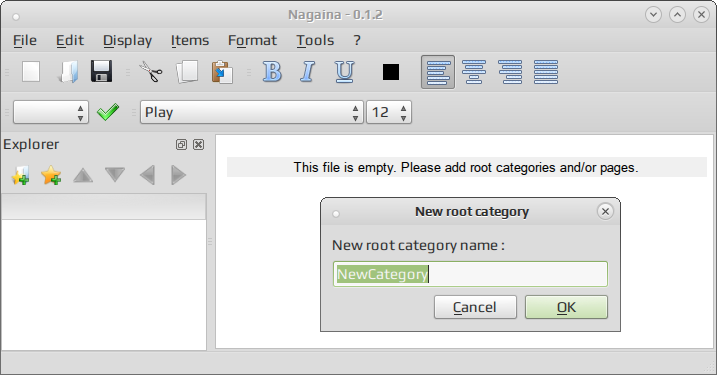Open the Edit menu

70,40
